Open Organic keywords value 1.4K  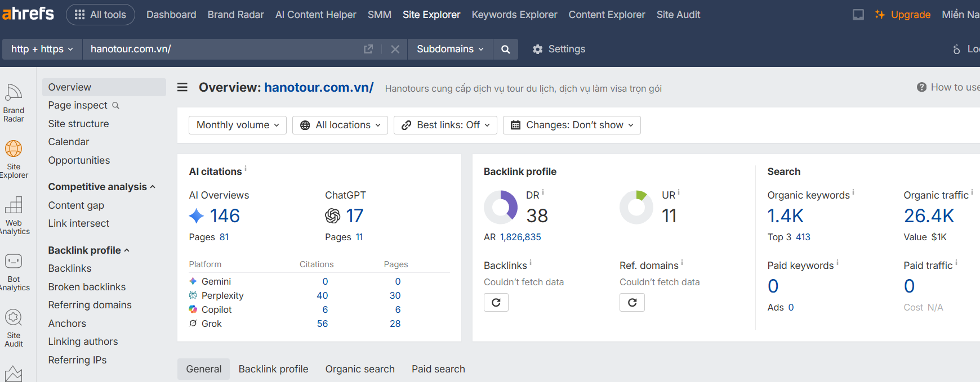pos(785,215)
